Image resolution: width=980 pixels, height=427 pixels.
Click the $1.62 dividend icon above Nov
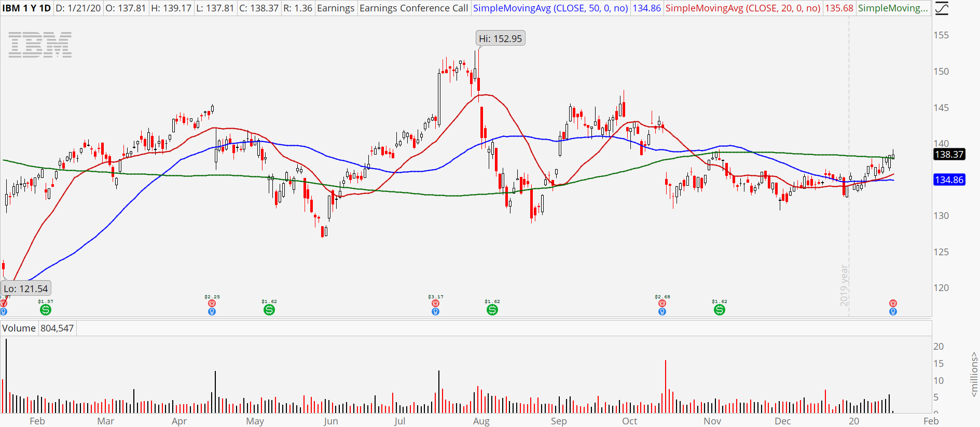tap(720, 310)
